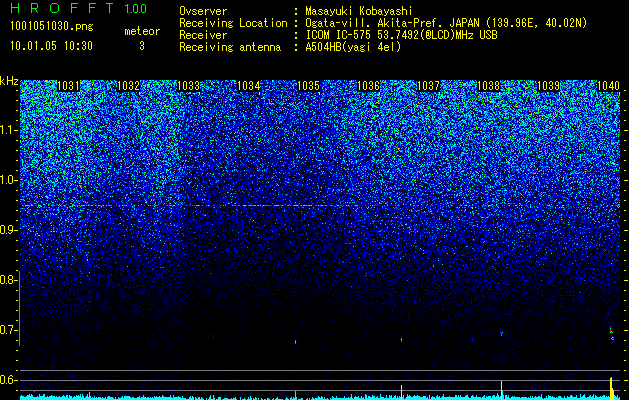The height and width of the screenshot is (400, 629).
Task: Click the 0.7 kHz axis label
Action: pyautogui.click(x=8, y=330)
